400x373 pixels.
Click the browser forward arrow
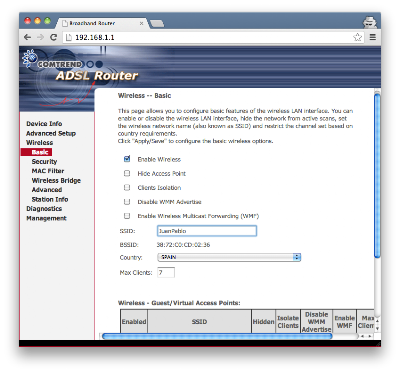[40, 37]
